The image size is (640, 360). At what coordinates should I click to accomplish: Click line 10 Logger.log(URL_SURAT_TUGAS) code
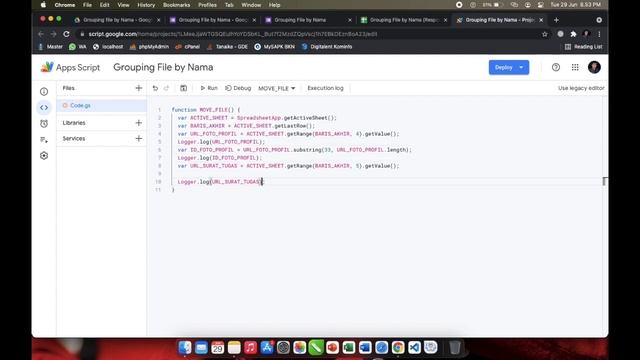tap(220, 182)
